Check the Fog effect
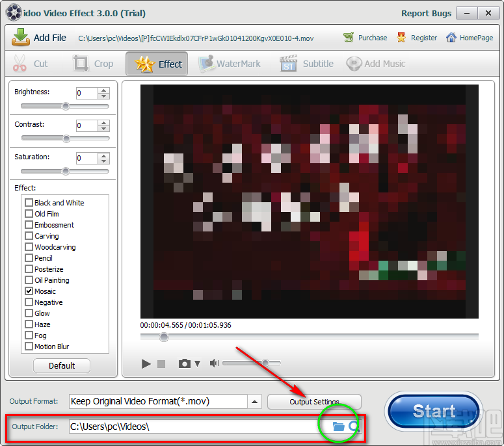 tap(29, 335)
